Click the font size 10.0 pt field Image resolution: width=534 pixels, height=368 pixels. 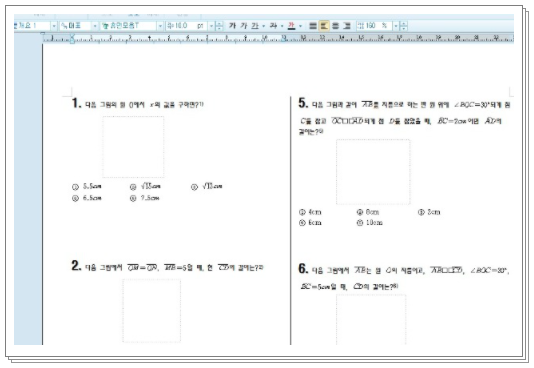187,26
